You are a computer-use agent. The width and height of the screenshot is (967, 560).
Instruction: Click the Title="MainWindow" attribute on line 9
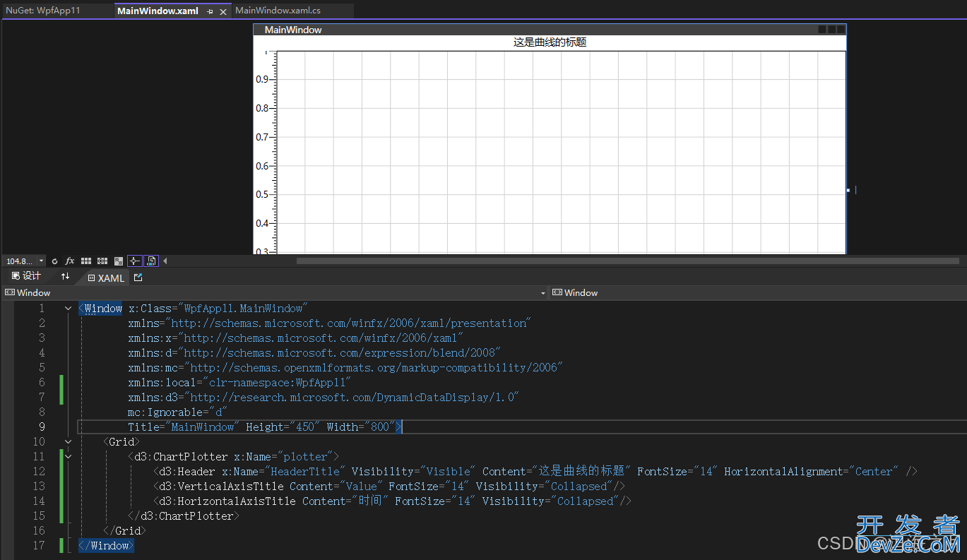click(x=184, y=427)
